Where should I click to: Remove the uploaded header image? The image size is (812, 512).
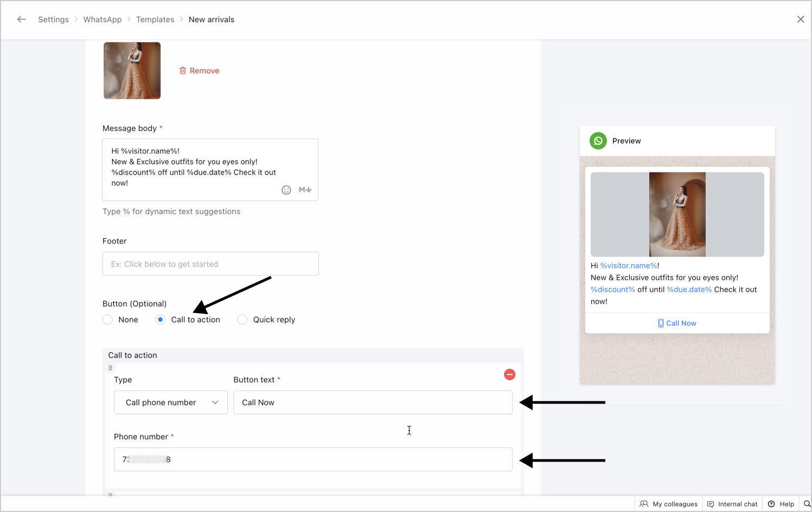point(200,71)
